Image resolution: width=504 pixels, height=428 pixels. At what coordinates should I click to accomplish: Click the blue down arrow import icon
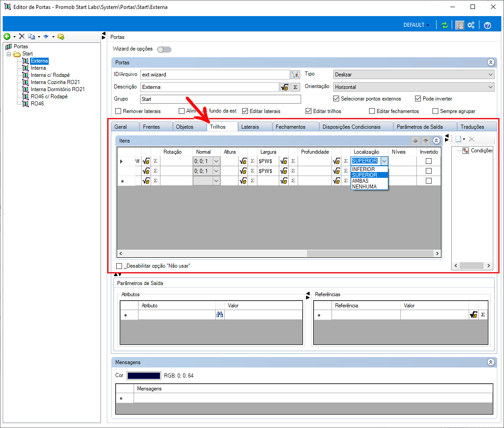(46, 37)
